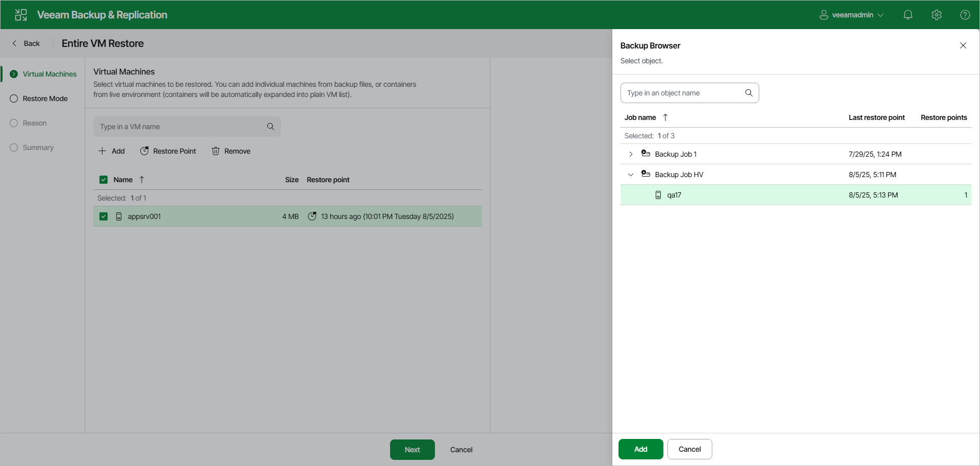980x466 pixels.
Task: Click Add in the VM toolbar
Action: [111, 151]
